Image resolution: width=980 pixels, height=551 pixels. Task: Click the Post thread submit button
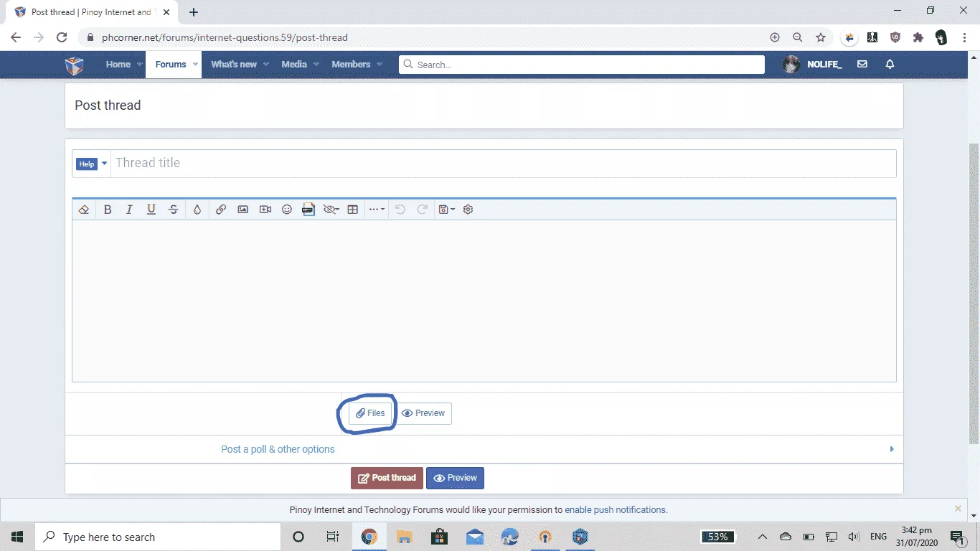[x=387, y=478]
